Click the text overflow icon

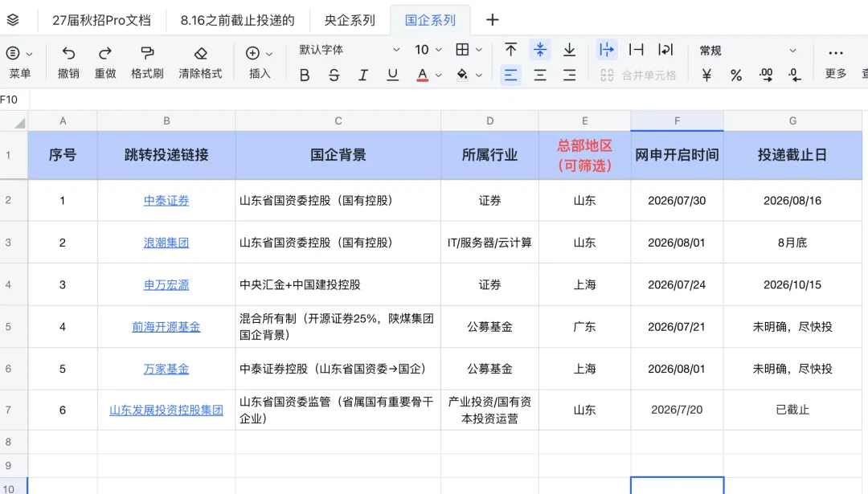coord(607,50)
